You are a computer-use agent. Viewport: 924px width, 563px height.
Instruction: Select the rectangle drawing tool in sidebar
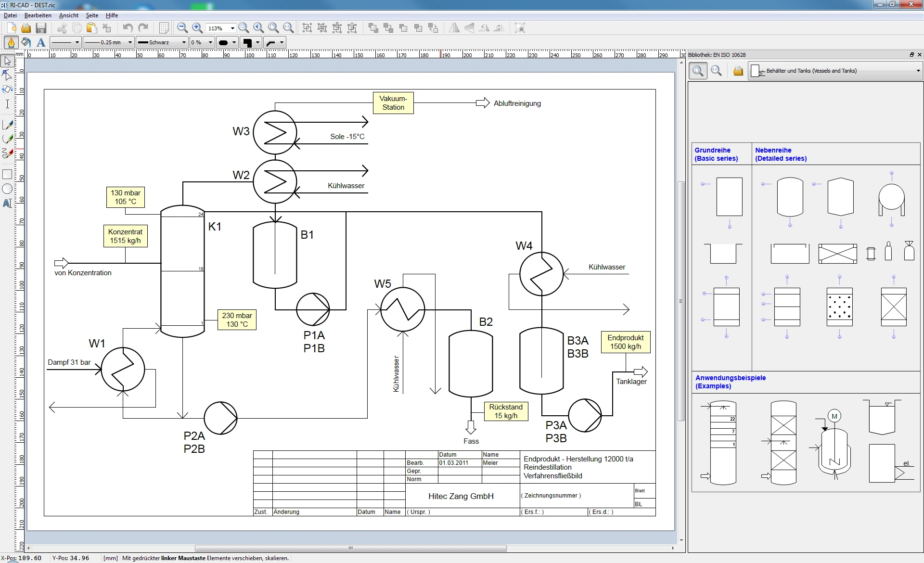click(7, 174)
